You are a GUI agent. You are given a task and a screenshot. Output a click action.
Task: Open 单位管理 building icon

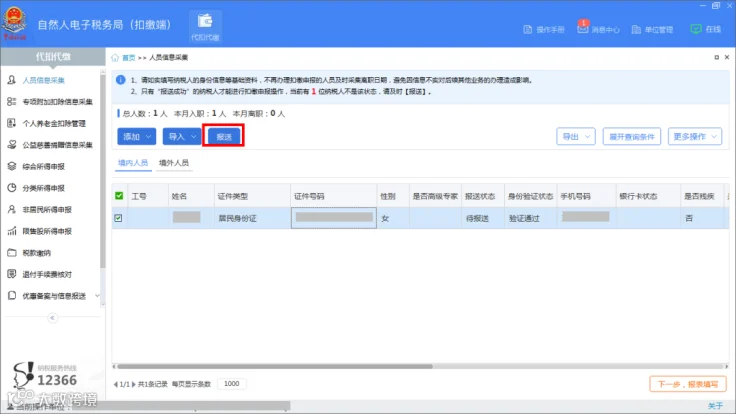click(636, 29)
